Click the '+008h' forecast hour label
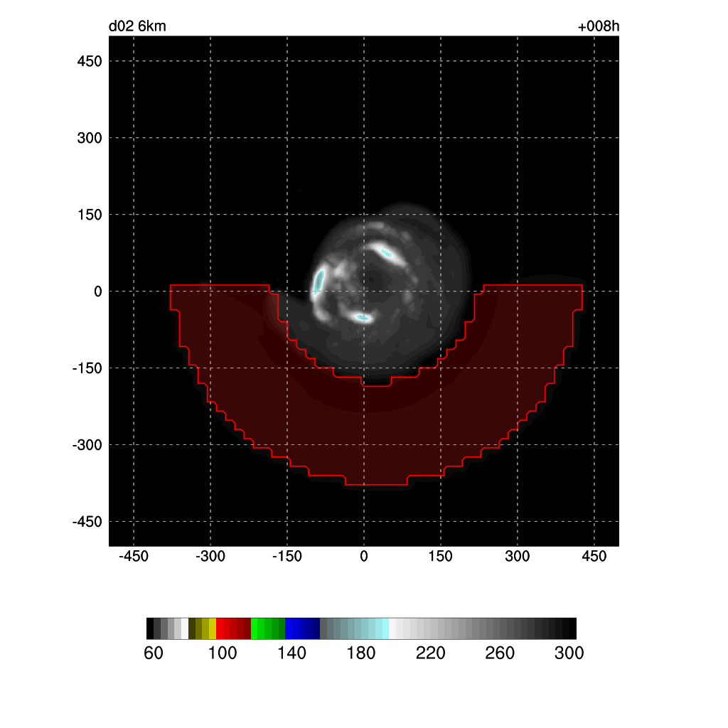This screenshot has height=728, width=728. click(598, 26)
